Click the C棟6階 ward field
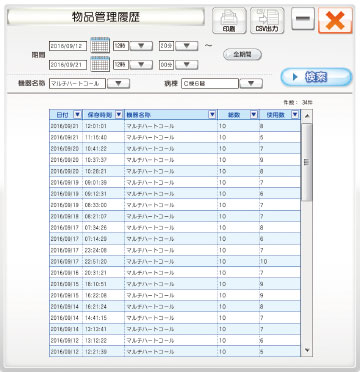The height and width of the screenshot is (372, 360). pyautogui.click(x=210, y=84)
